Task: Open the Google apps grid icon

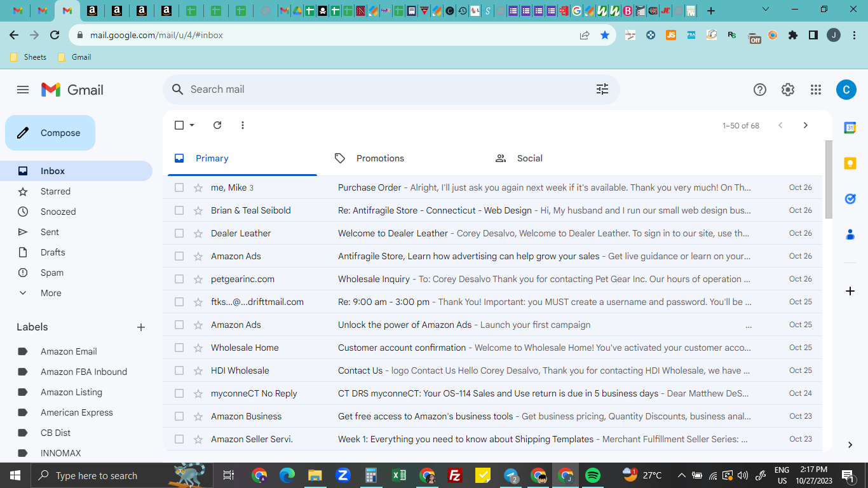Action: (816, 90)
